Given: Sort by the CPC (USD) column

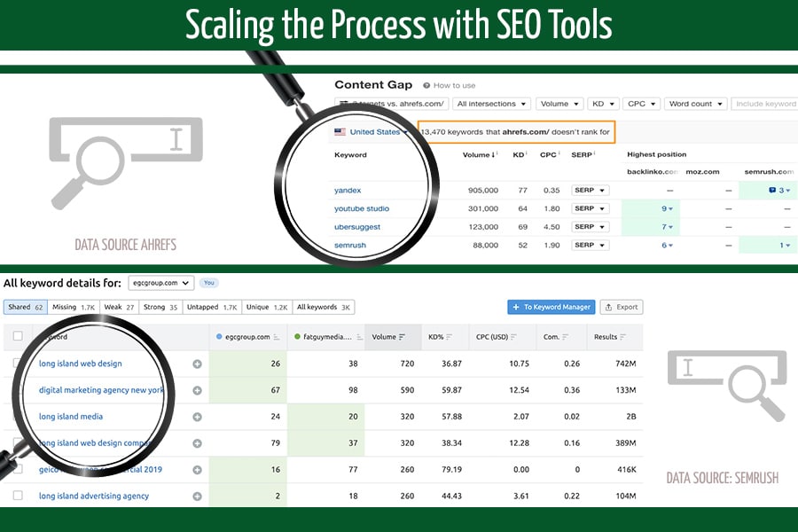Looking at the screenshot, I should tap(497, 337).
